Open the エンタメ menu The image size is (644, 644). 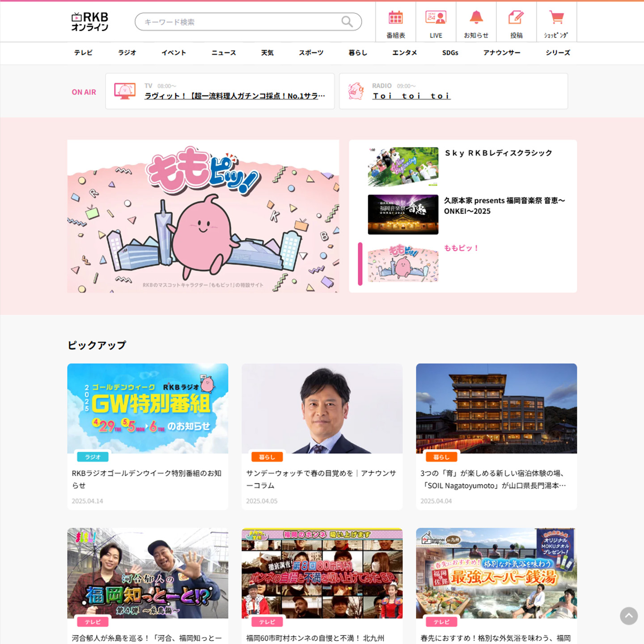click(405, 53)
